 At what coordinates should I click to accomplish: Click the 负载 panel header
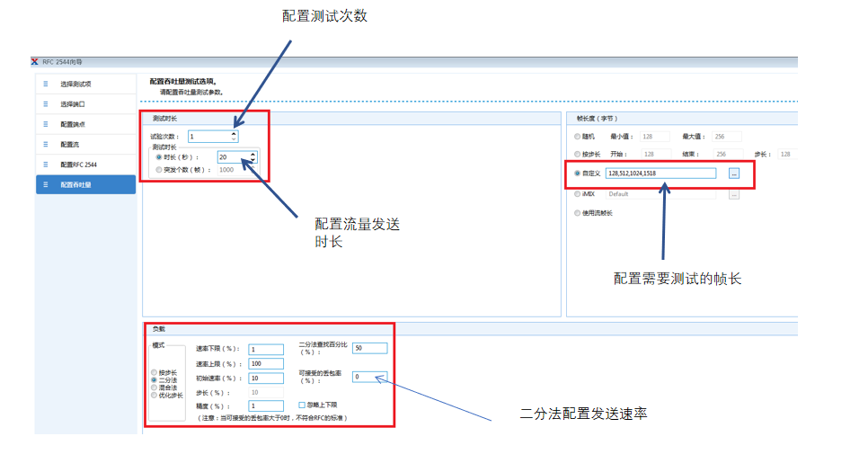pos(471,329)
